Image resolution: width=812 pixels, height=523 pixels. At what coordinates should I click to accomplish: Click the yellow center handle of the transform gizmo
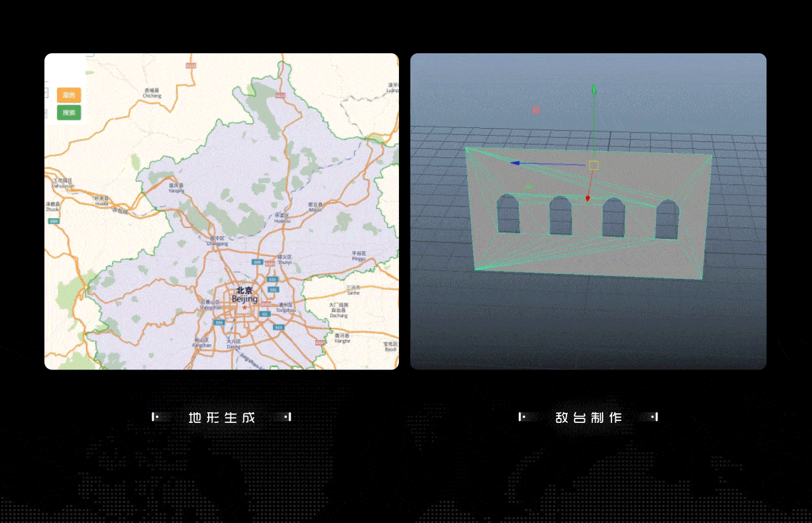tap(594, 165)
